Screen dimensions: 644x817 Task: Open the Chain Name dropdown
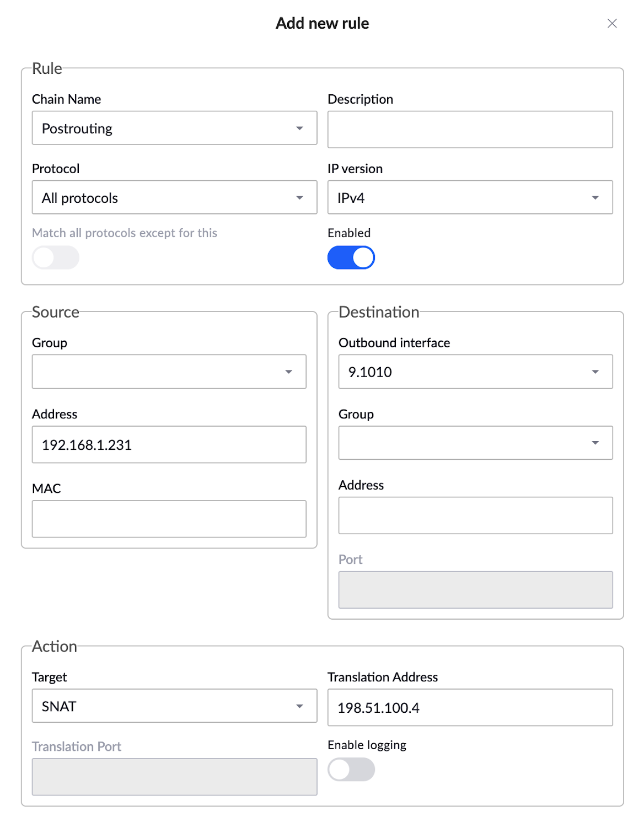[x=174, y=128]
